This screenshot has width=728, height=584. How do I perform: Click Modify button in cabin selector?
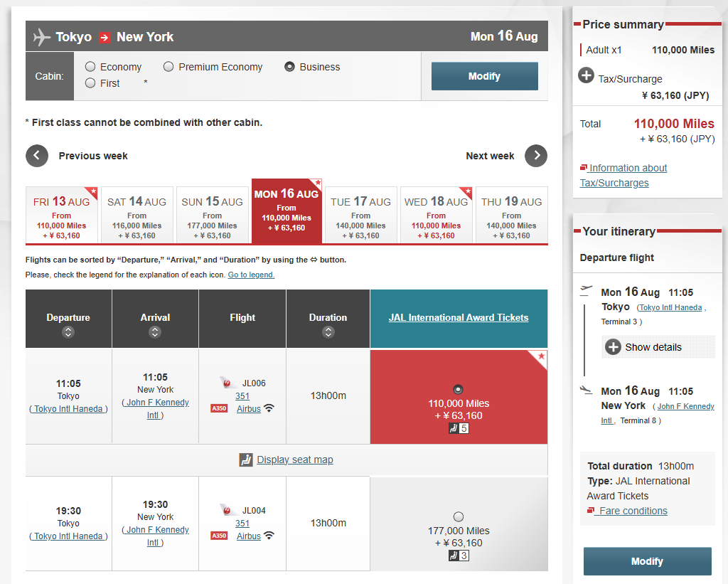(x=485, y=76)
